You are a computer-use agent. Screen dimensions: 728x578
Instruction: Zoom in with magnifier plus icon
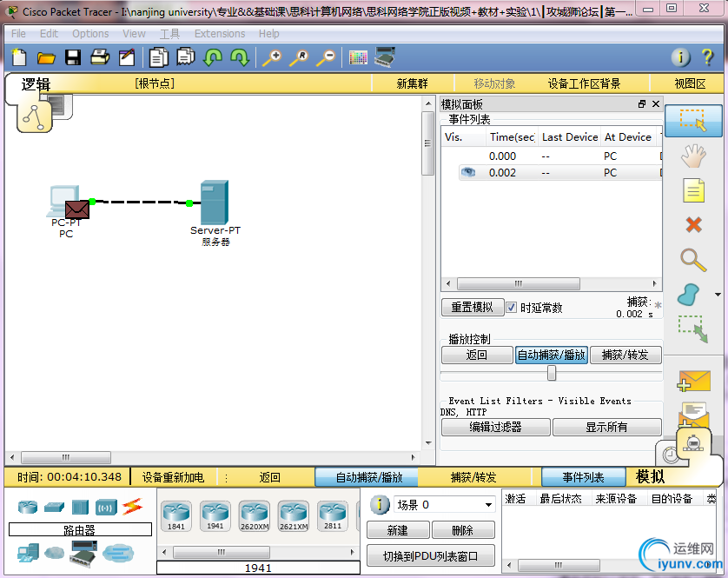272,57
